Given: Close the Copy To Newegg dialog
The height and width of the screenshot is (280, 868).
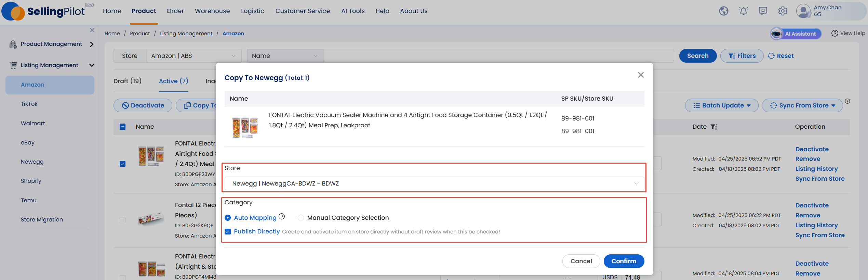Looking at the screenshot, I should tap(641, 75).
